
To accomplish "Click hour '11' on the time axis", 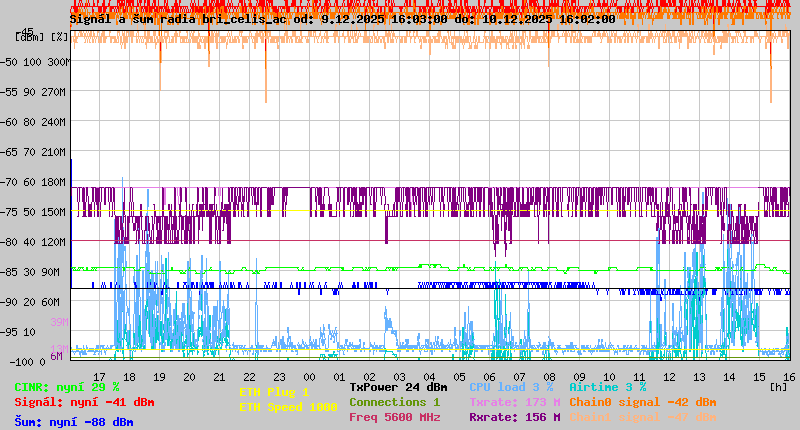I will 639,377.
